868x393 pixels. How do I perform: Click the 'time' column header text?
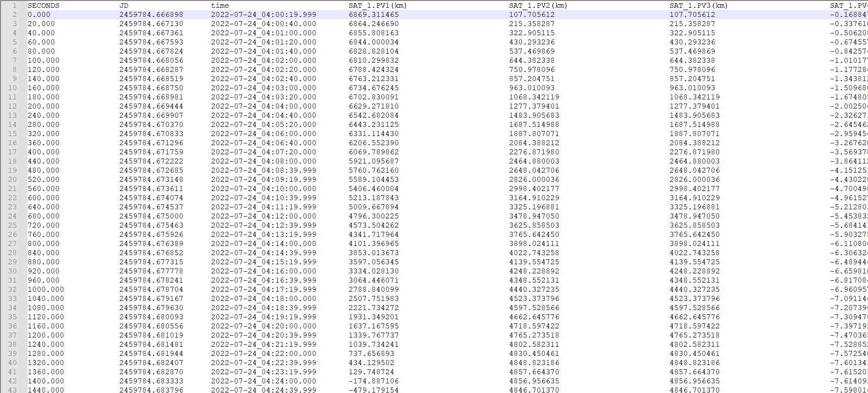coord(220,5)
